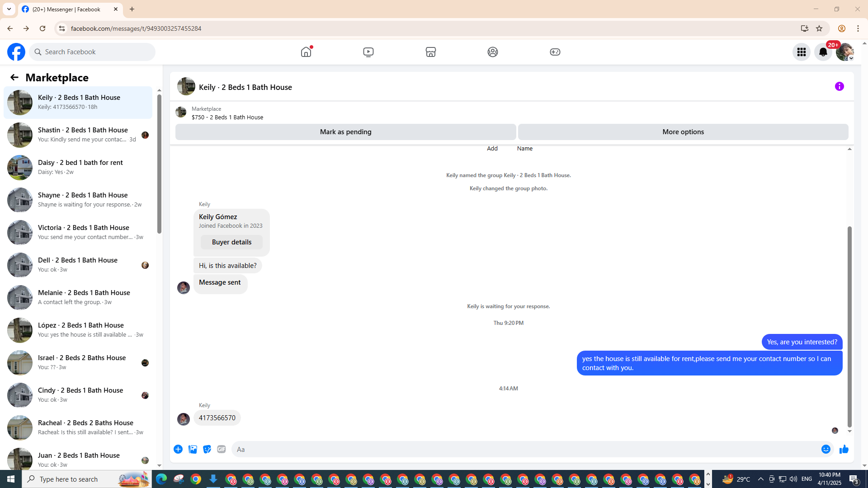Open the Groups icon in top navigation
The height and width of the screenshot is (488, 868).
click(x=493, y=52)
